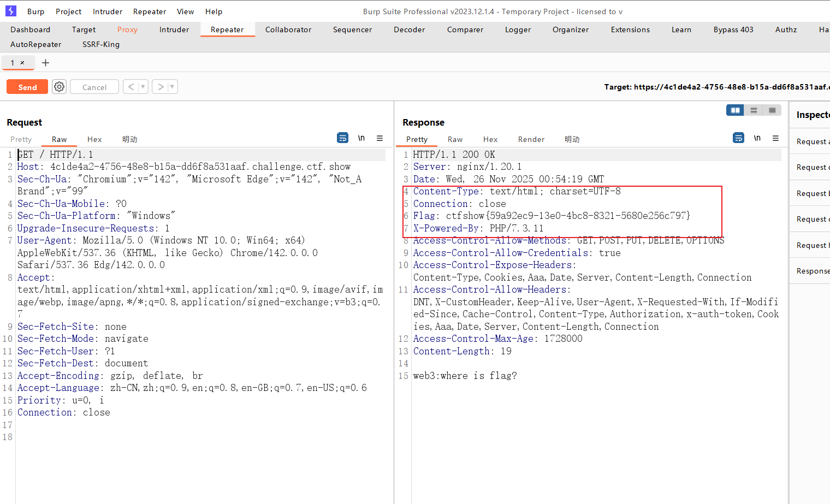This screenshot has height=504, width=830.
Task: Switch to the Decoder tab
Action: (409, 29)
